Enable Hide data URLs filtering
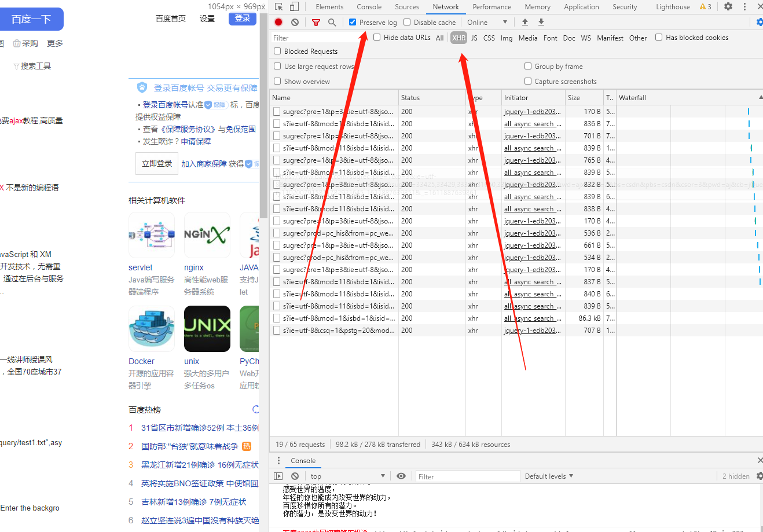The height and width of the screenshot is (532, 763). [377, 37]
